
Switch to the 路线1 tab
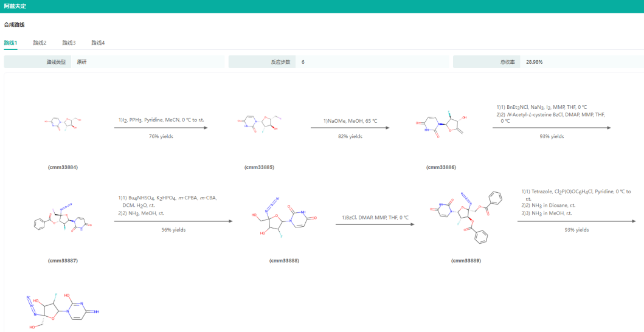pyautogui.click(x=11, y=43)
